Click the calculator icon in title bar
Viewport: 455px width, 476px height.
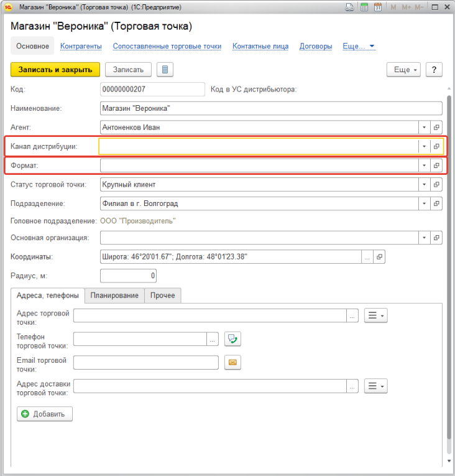tap(364, 7)
